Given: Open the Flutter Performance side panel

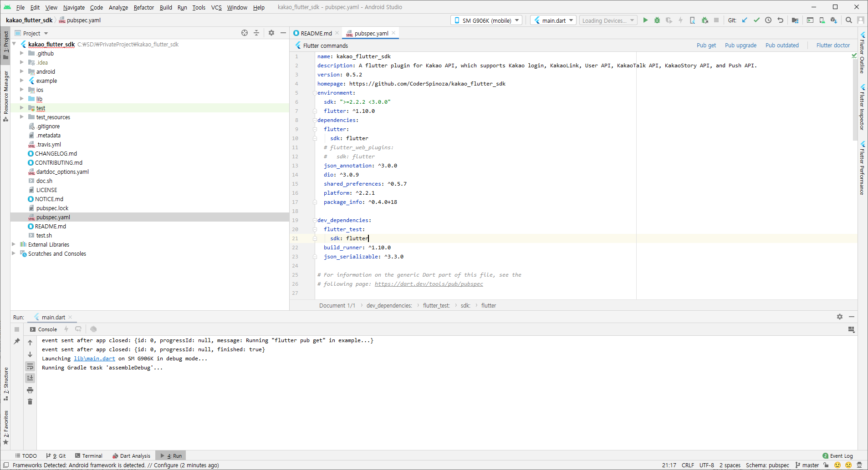Looking at the screenshot, I should tap(863, 168).
